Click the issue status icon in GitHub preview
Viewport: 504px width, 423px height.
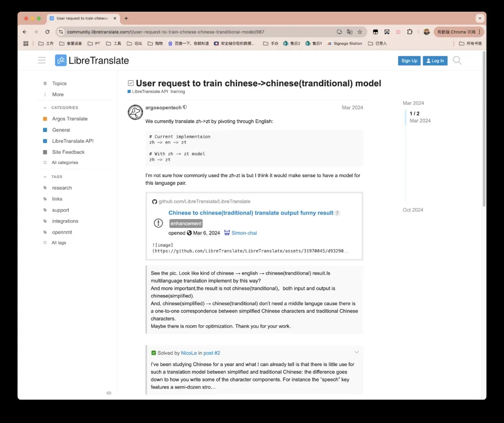(158, 223)
